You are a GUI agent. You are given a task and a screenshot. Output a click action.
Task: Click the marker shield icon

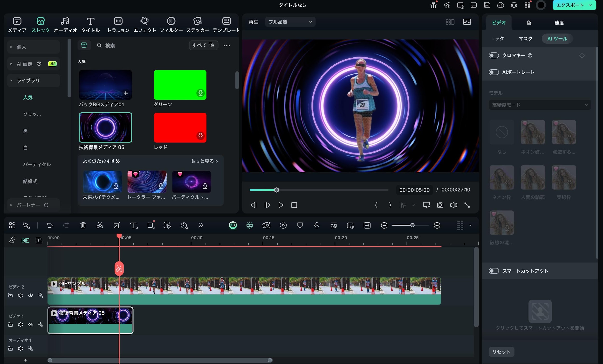coord(300,225)
